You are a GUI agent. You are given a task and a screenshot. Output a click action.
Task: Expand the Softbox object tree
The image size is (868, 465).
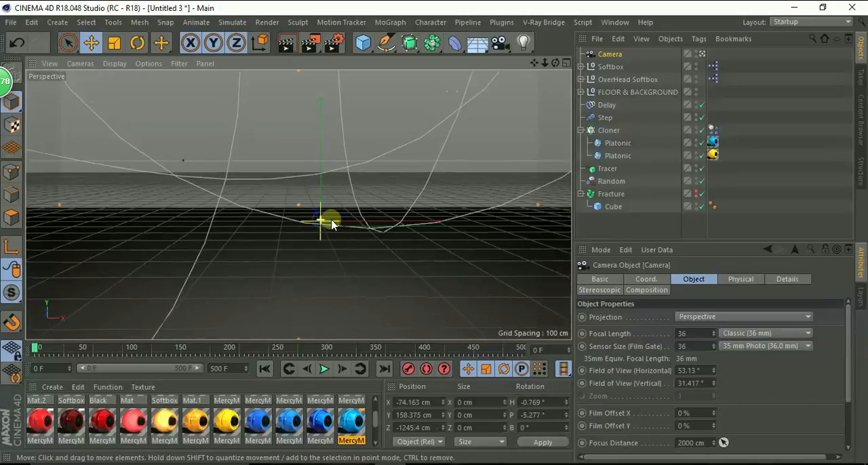tap(581, 66)
